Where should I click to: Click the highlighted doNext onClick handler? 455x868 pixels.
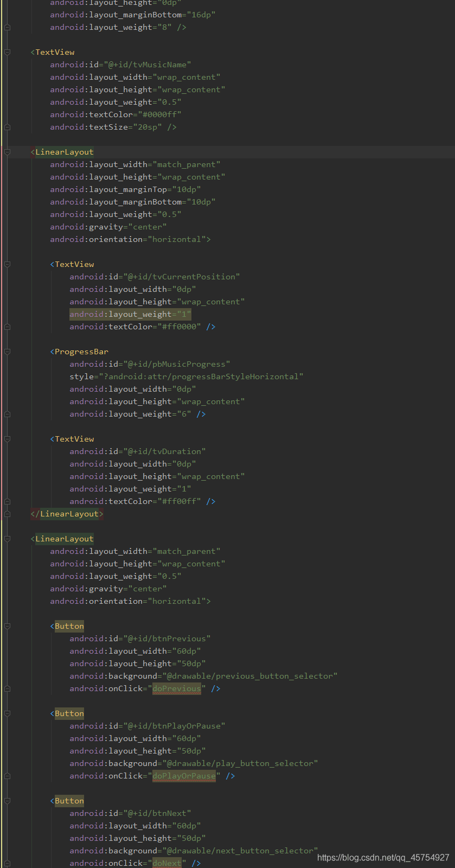167,863
